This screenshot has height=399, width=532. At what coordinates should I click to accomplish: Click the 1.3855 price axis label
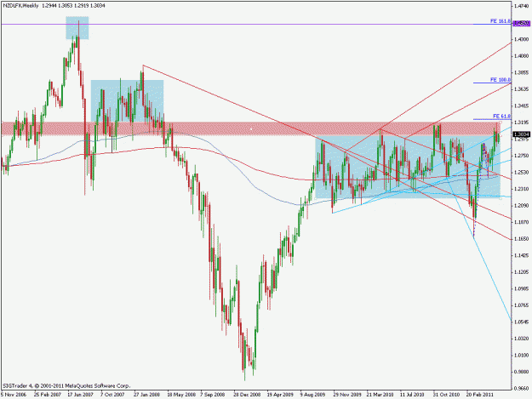click(523, 72)
